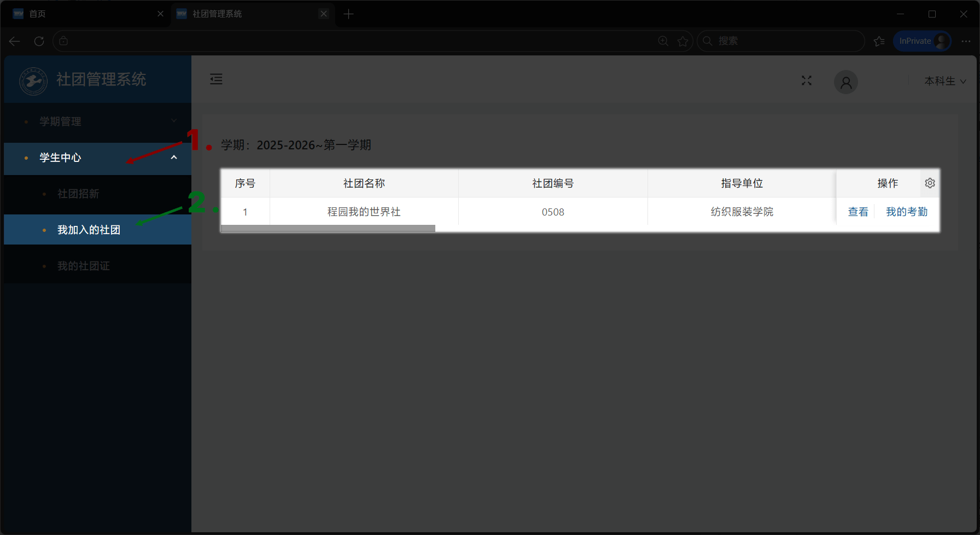Click the user avatar icon
Screen dimensions: 980x535
[845, 82]
